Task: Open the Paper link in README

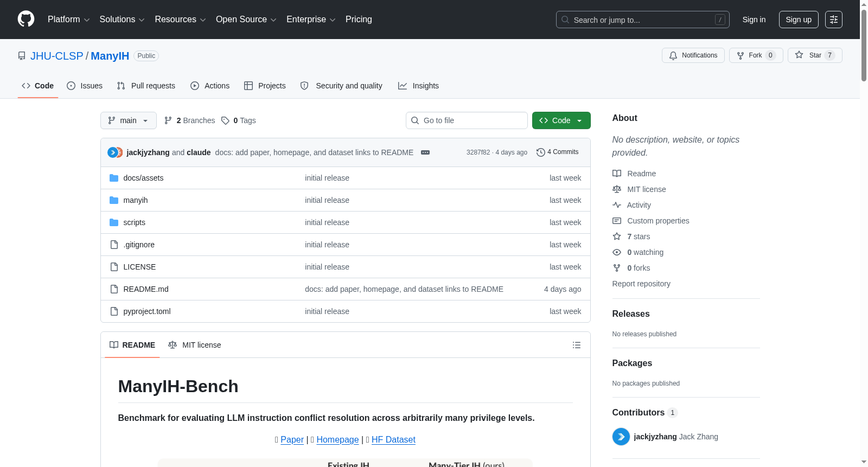Action: pyautogui.click(x=292, y=439)
